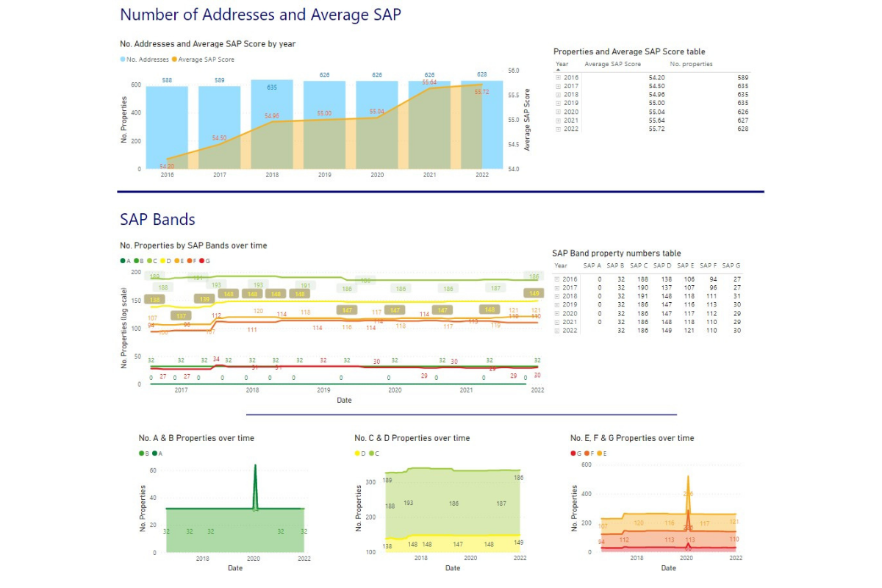The height and width of the screenshot is (588, 882).
Task: Sort by No. properties column header
Action: point(691,64)
